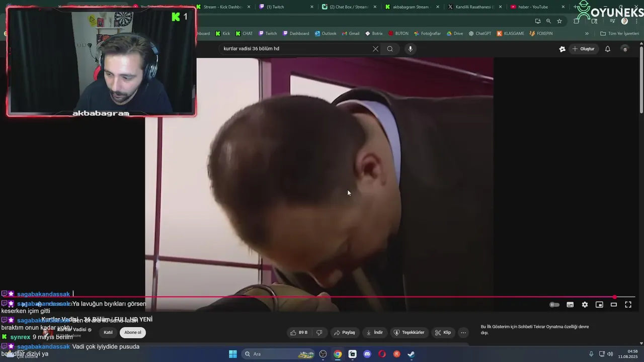Click the Teşekkürler thanks button
This screenshot has height=362, width=644.
click(x=409, y=332)
